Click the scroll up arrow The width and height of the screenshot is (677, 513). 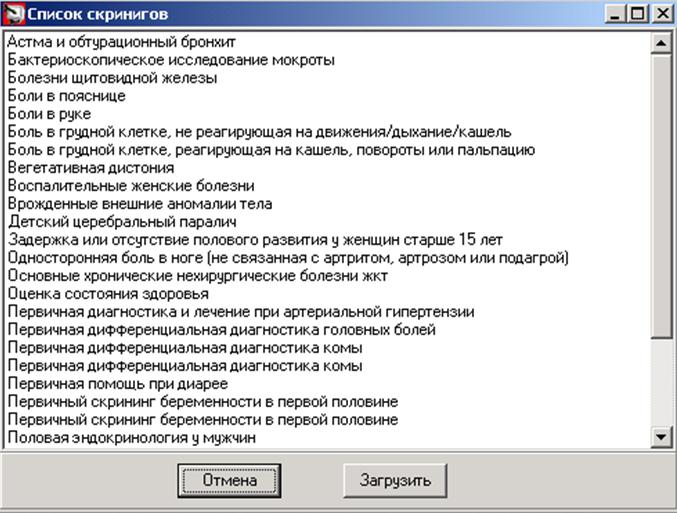[661, 43]
